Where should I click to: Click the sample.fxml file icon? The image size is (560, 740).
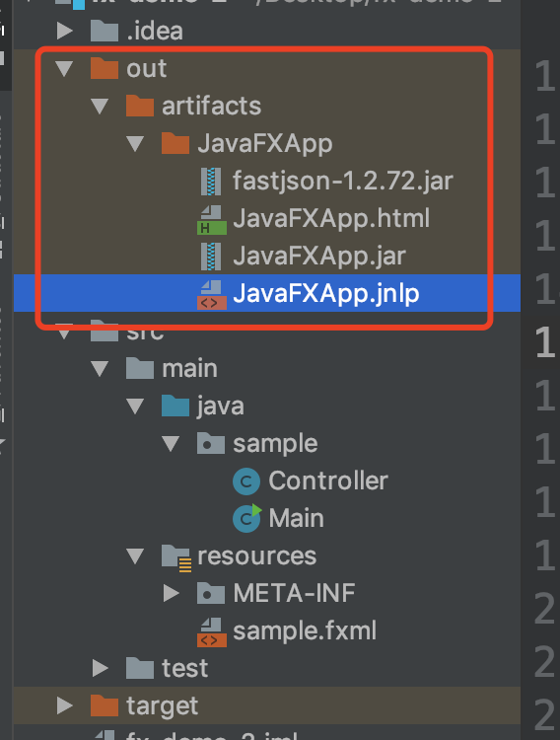[x=211, y=631]
